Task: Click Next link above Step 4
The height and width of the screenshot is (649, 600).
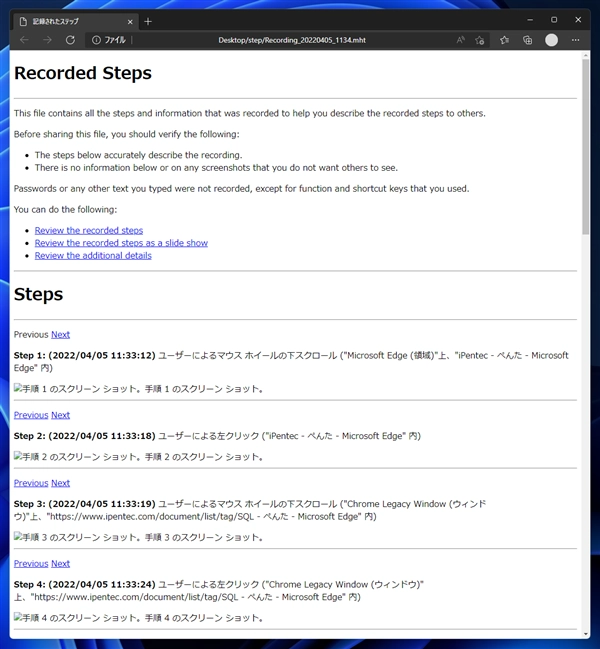Action: pyautogui.click(x=60, y=564)
